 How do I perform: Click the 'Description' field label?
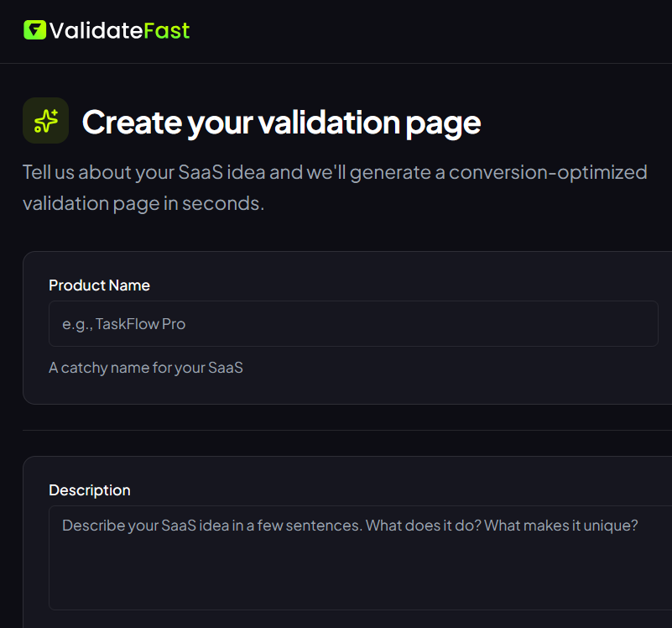tap(90, 490)
